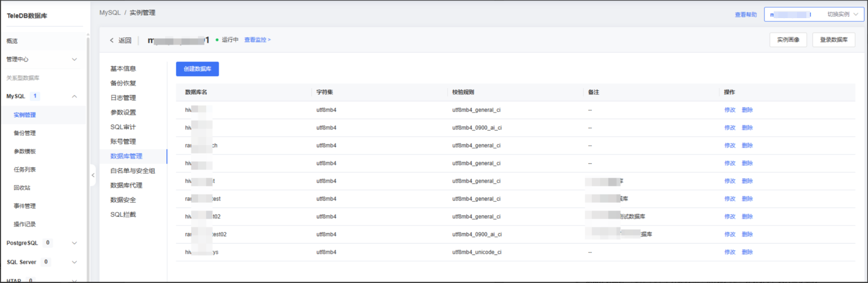The image size is (868, 283).
Task: Open the 查看监控 link
Action: (257, 40)
